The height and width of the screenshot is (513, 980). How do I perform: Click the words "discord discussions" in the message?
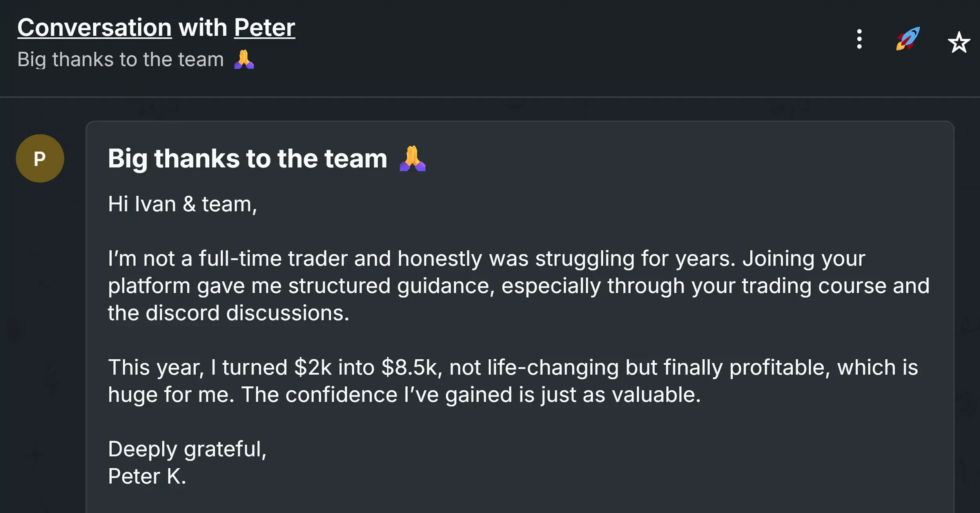[x=286, y=313]
